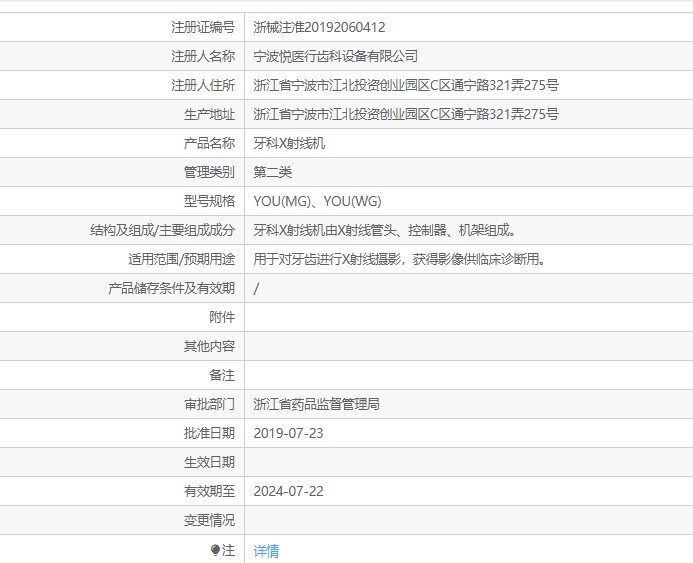Click the 产品储存条件及有效期 label
Image resolution: width=693 pixels, height=563 pixels.
pos(171,289)
